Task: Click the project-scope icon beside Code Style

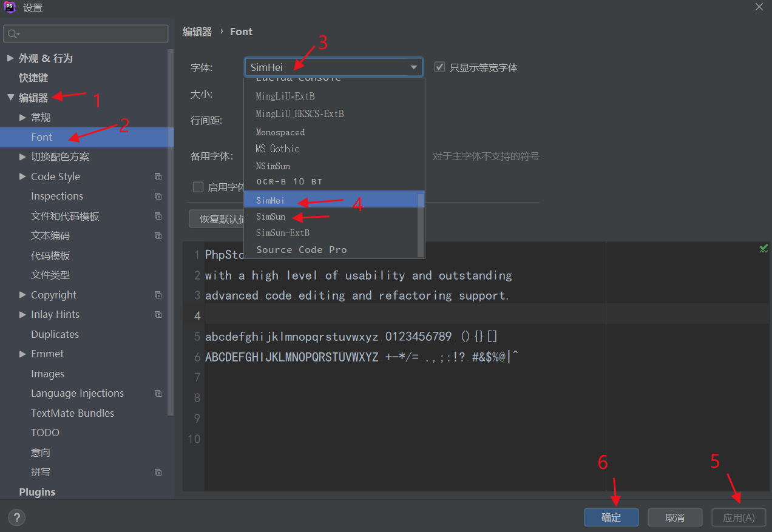Action: click(x=158, y=177)
